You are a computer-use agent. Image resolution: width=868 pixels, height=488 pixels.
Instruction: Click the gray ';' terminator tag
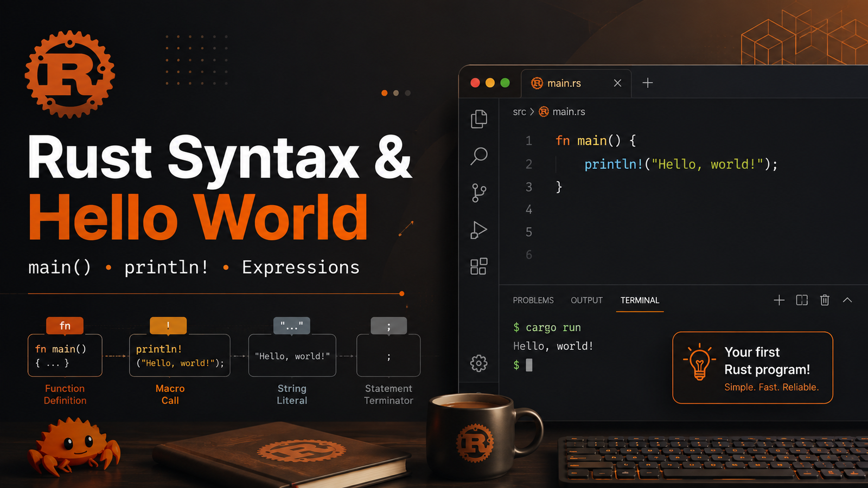coord(388,325)
